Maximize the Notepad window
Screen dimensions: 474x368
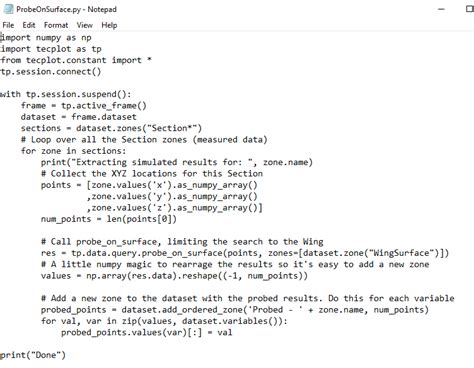coord(470,9)
